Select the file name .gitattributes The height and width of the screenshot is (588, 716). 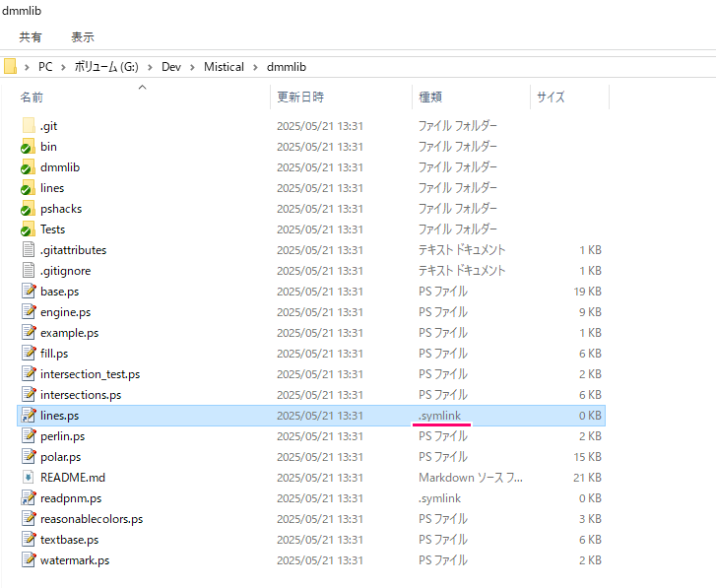[73, 250]
